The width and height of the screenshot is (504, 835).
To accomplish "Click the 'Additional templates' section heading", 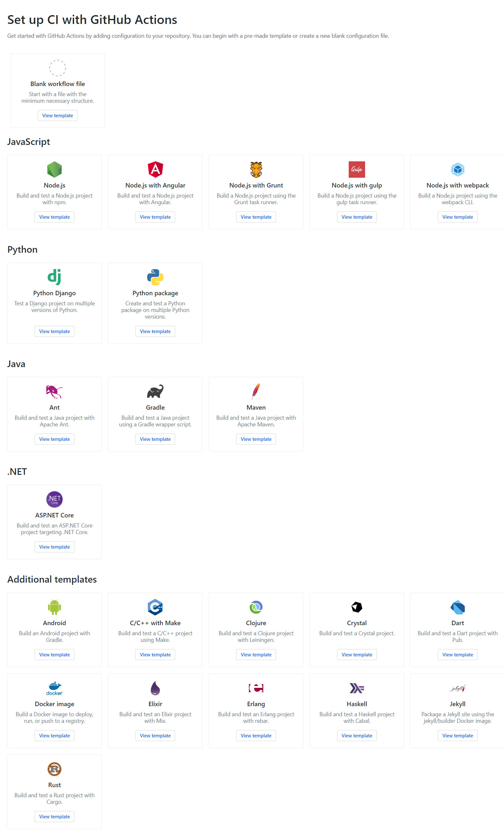I will pos(52,579).
